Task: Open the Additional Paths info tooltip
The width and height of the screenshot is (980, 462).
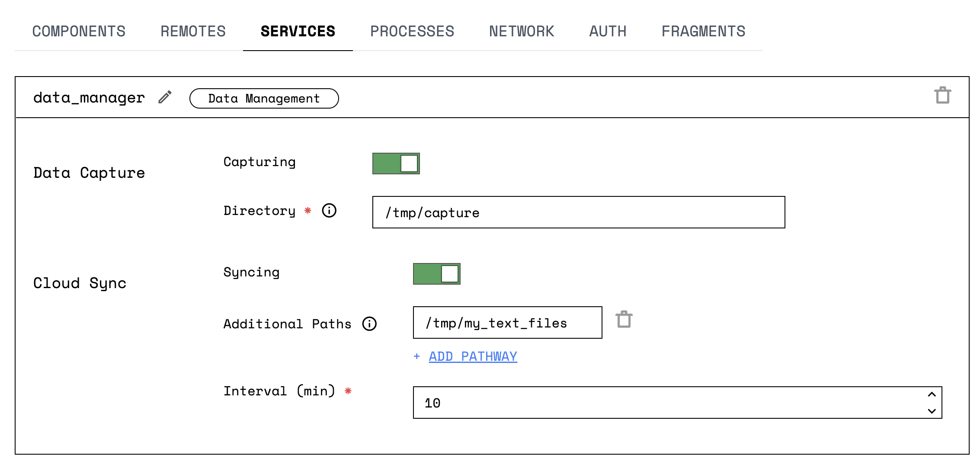Action: (369, 324)
